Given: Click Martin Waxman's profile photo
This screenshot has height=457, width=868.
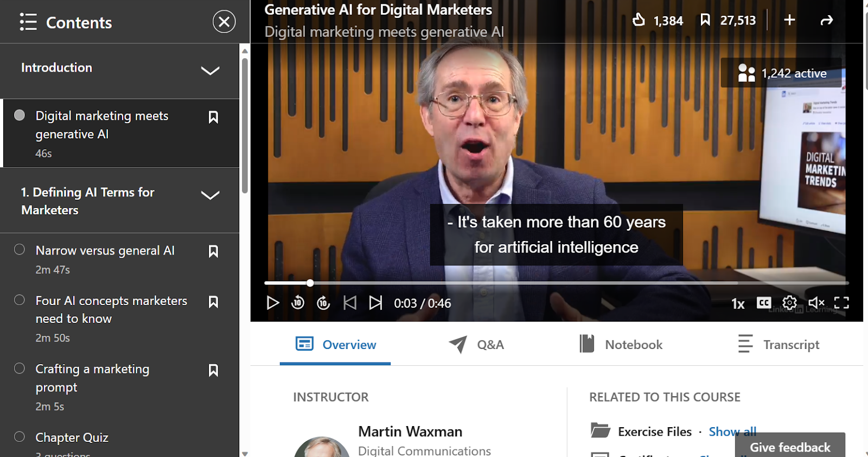Looking at the screenshot, I should (322, 447).
